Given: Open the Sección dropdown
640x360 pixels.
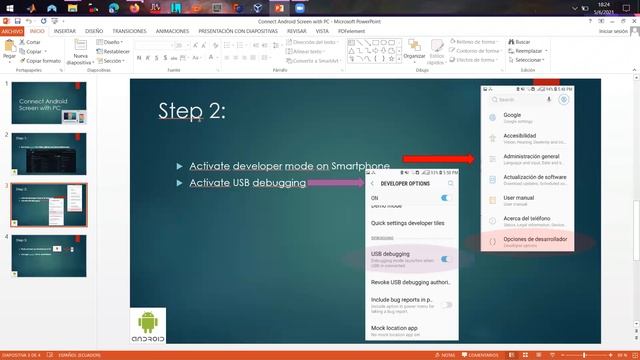Looking at the screenshot, I should point(111,61).
